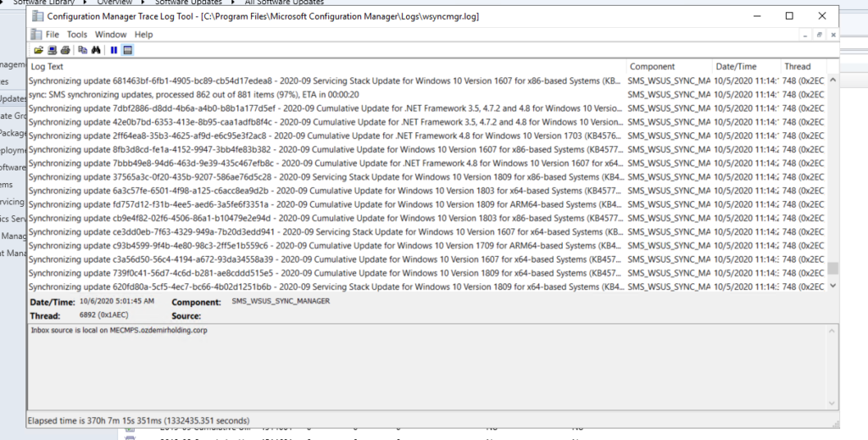Select log row for update 739f0c41-56d7

click(427, 273)
